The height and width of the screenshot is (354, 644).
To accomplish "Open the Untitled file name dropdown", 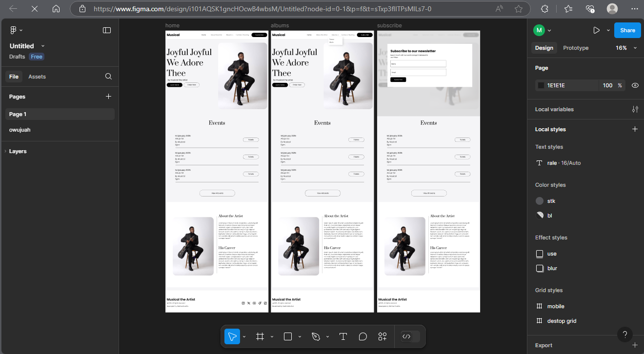I will [x=43, y=46].
